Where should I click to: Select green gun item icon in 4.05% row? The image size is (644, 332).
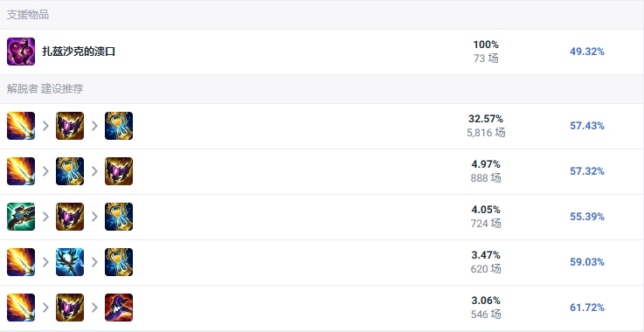click(21, 217)
